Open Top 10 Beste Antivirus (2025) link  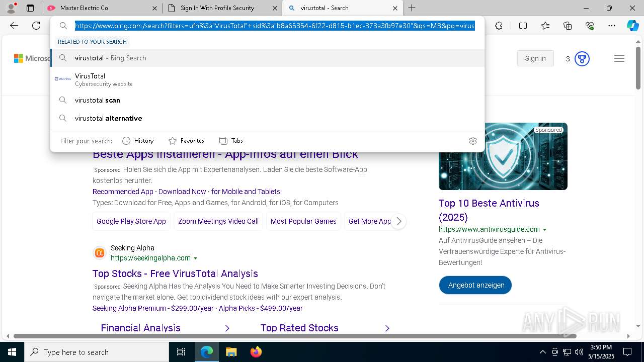tap(489, 210)
